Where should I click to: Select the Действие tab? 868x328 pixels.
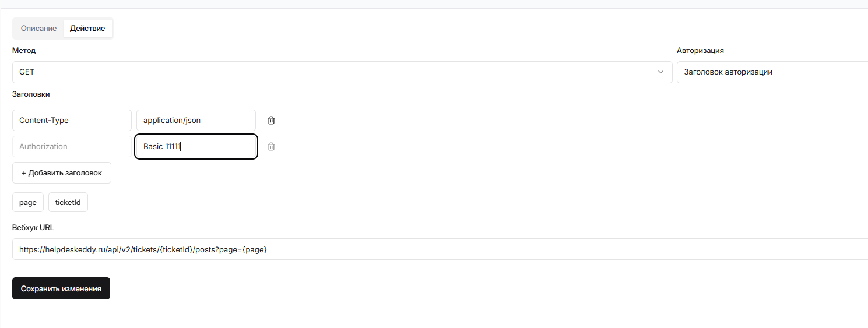point(87,28)
